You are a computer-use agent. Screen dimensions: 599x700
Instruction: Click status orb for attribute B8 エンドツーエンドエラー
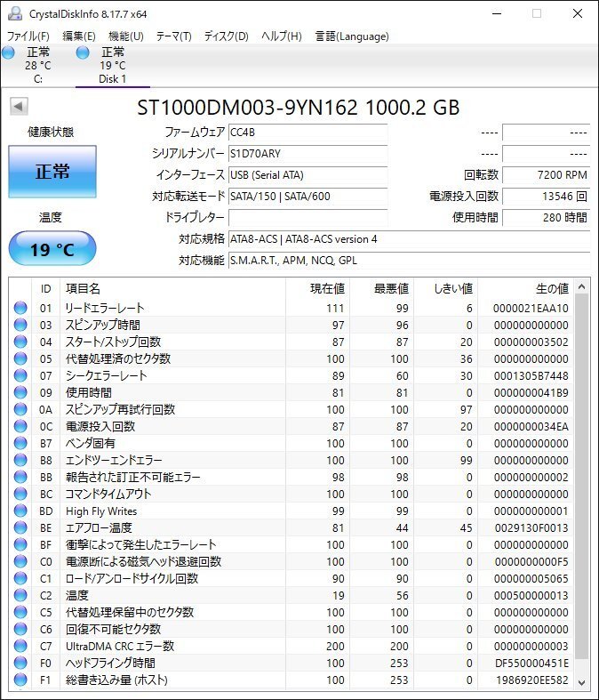coord(20,460)
